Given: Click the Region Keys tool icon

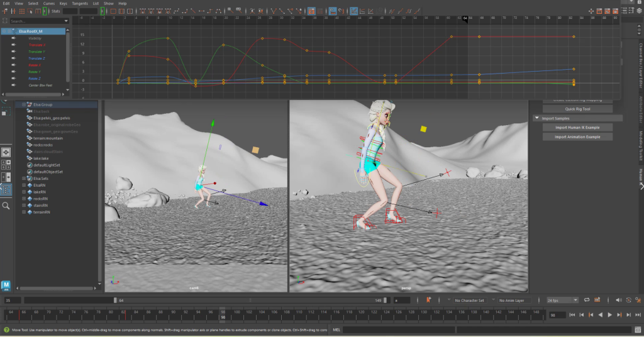Looking at the screenshot, I should tap(30, 11).
